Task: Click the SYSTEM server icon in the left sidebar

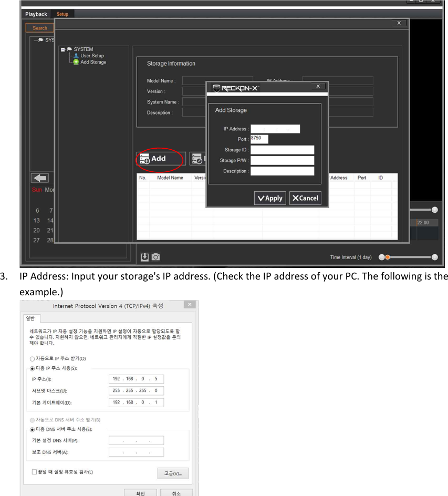Action: click(x=40, y=40)
